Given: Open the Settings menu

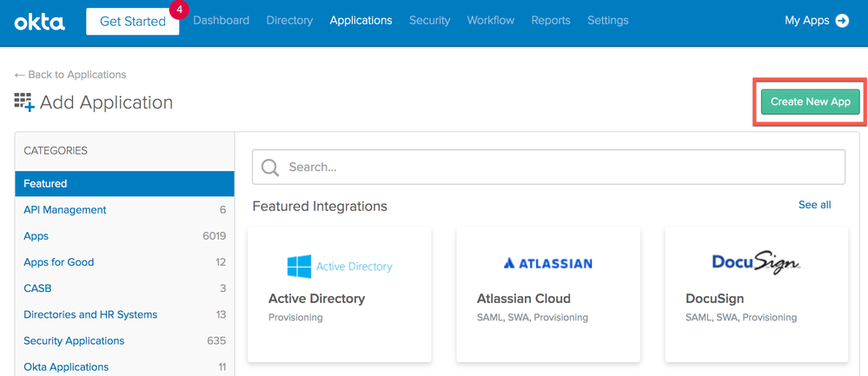Looking at the screenshot, I should (608, 21).
